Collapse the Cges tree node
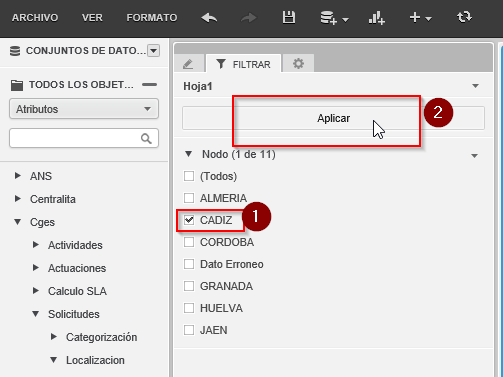503x377 pixels. [x=18, y=222]
